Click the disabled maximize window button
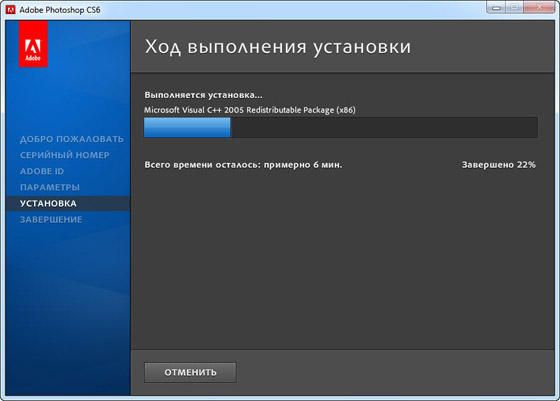The image size is (560, 401). [514, 7]
